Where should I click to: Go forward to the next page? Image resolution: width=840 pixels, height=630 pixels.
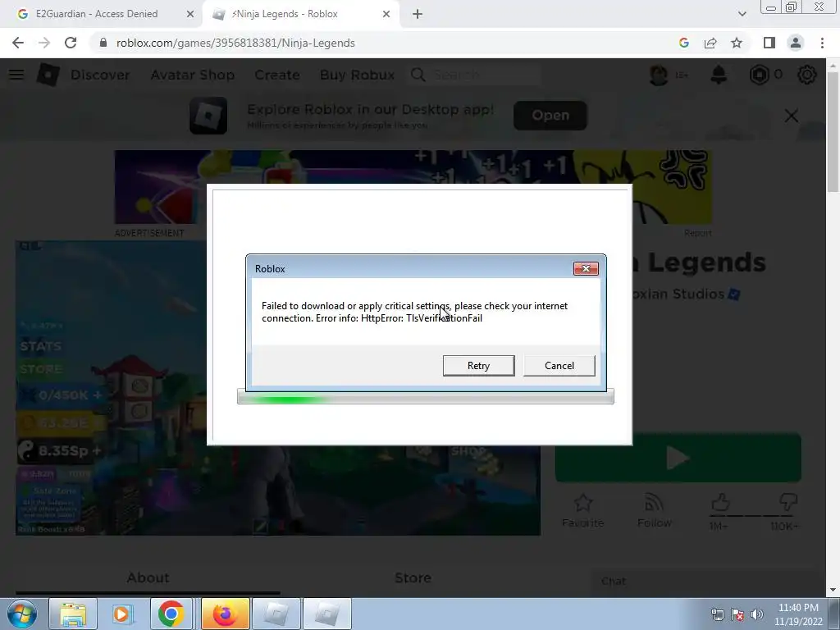[x=44, y=43]
